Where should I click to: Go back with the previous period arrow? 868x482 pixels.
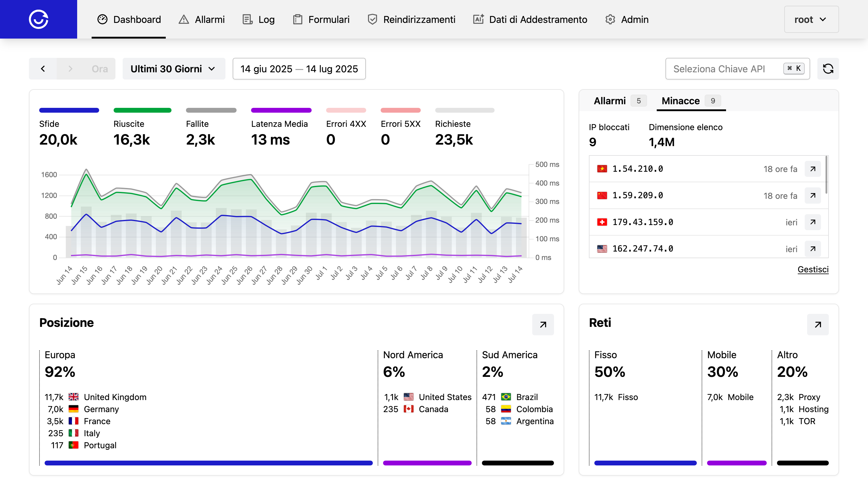(x=43, y=69)
